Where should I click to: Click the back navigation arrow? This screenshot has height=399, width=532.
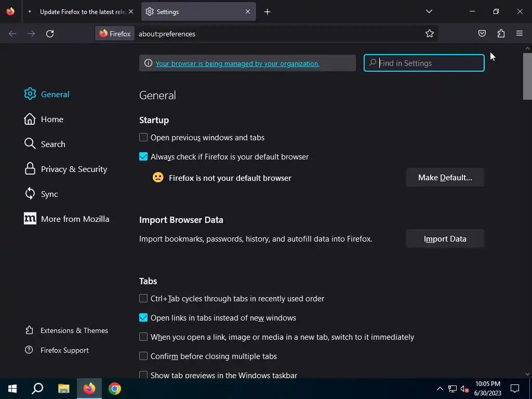pyautogui.click(x=12, y=34)
